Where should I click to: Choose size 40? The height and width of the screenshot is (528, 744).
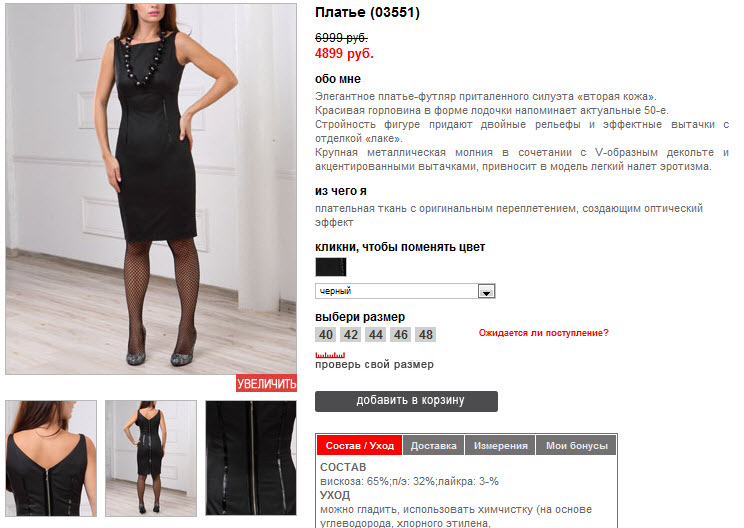[326, 335]
